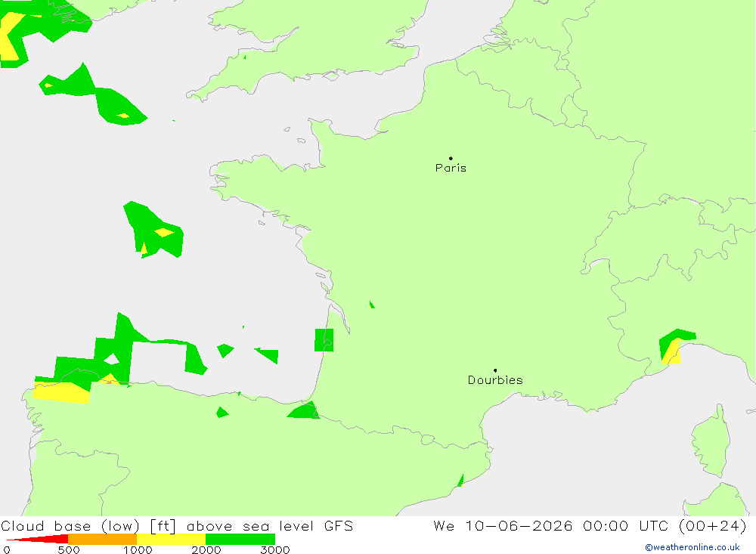Image resolution: width=756 pixels, height=554 pixels.
Task: Click the legend value '3000'
Action: tap(275, 550)
